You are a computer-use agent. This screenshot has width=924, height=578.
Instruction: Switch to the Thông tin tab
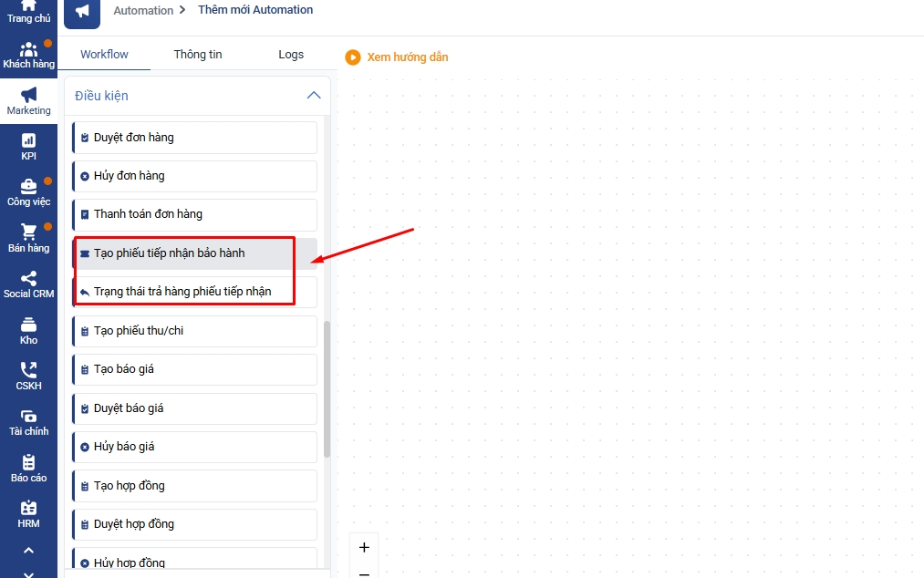click(x=198, y=54)
